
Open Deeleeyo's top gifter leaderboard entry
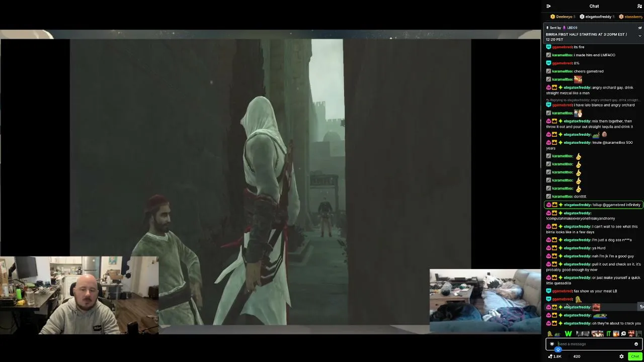click(x=563, y=17)
